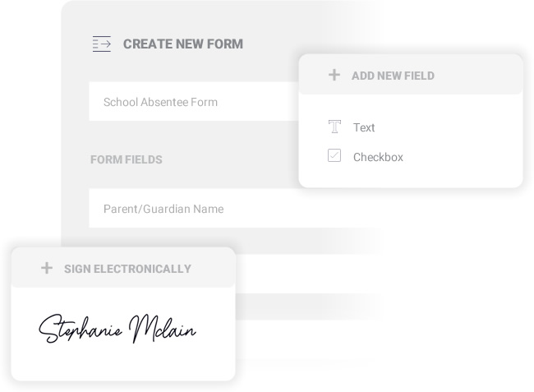Click the CREATE NEW FORM heading
This screenshot has width=534, height=392.
(183, 44)
